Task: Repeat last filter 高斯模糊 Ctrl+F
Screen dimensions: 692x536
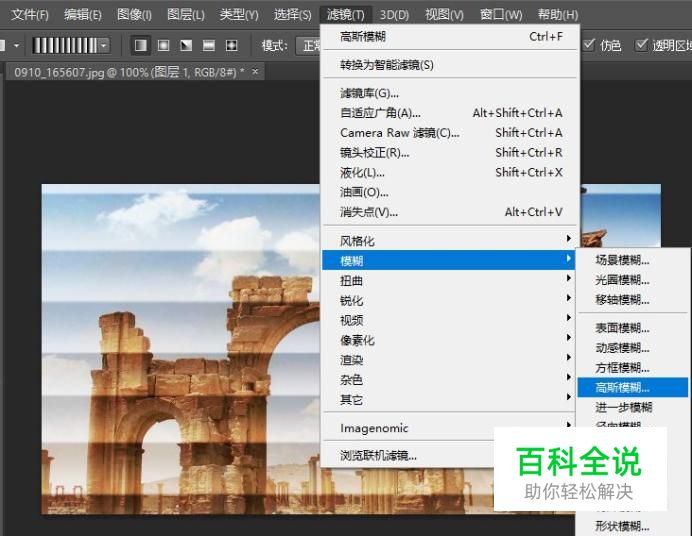Action: coord(450,36)
